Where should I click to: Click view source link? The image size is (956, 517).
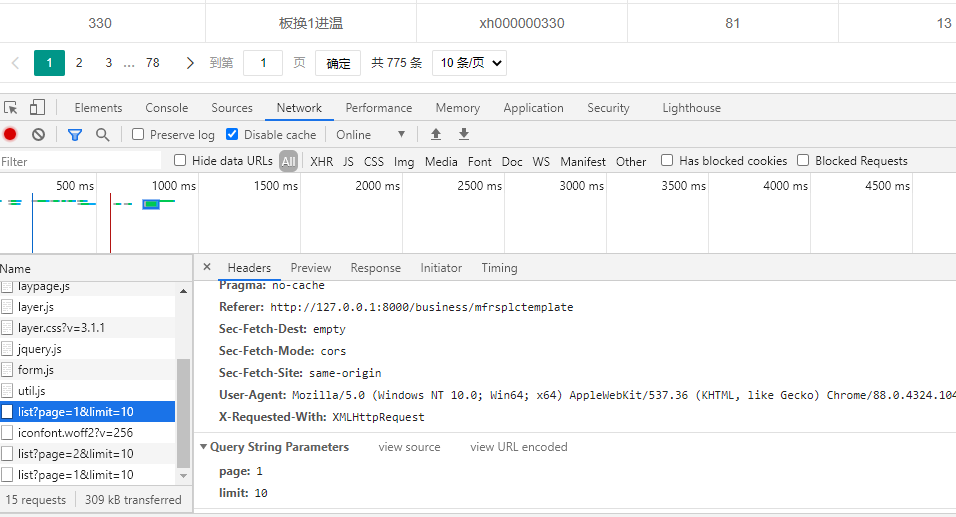click(x=409, y=447)
